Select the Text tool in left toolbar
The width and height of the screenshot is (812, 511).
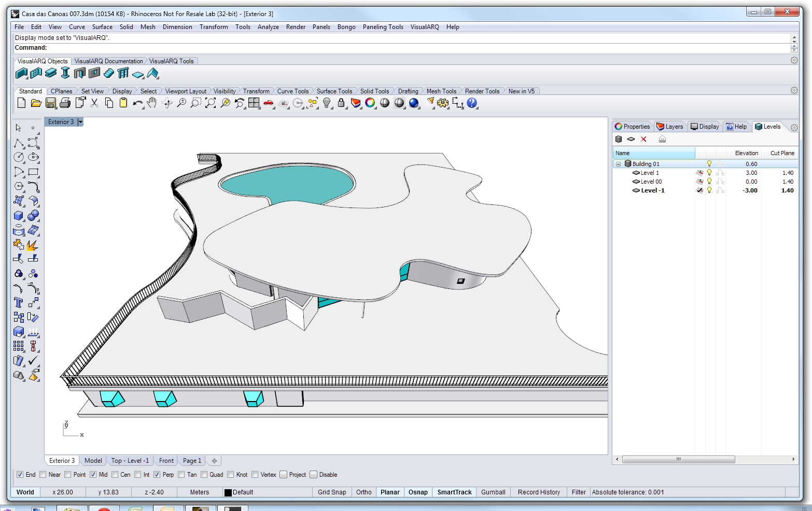tap(19, 302)
